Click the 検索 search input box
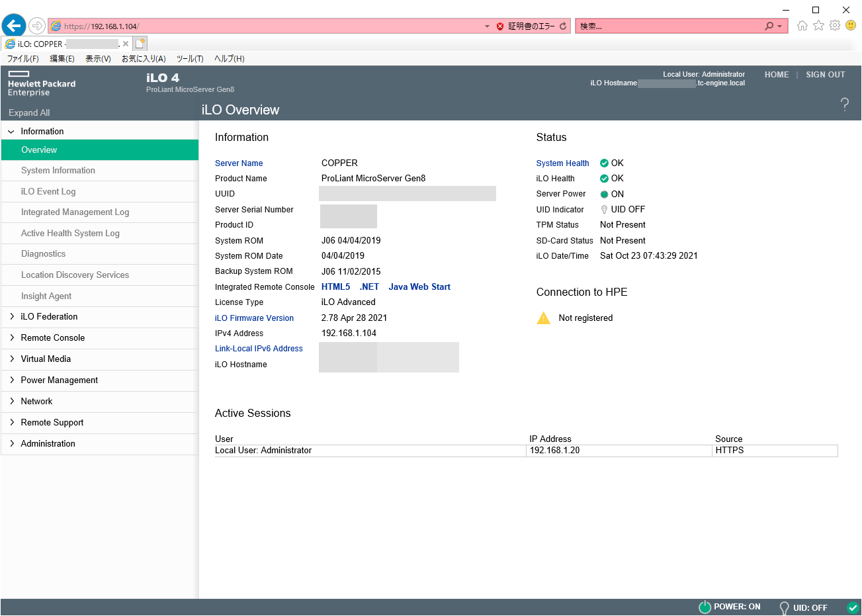862x616 pixels. click(668, 26)
